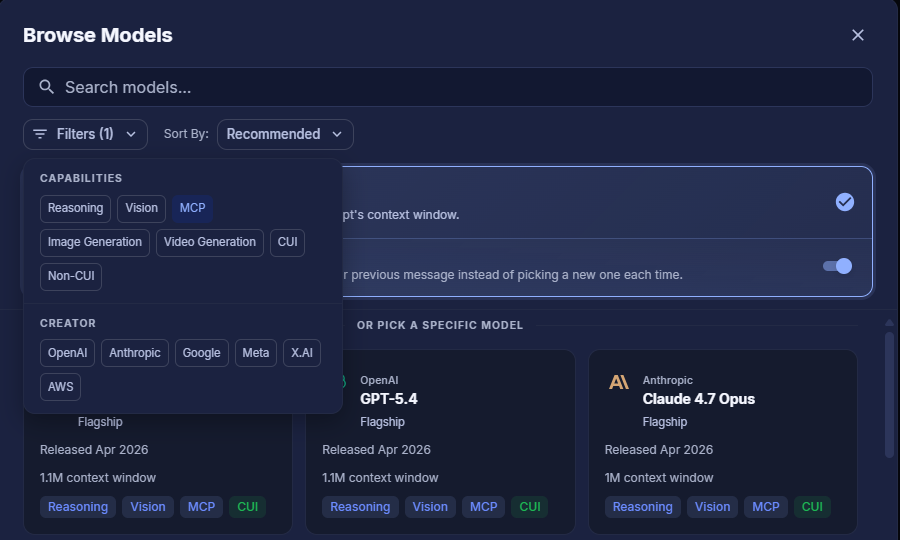Open the Filters (1) dropdown
This screenshot has width=900, height=540.
[x=85, y=134]
